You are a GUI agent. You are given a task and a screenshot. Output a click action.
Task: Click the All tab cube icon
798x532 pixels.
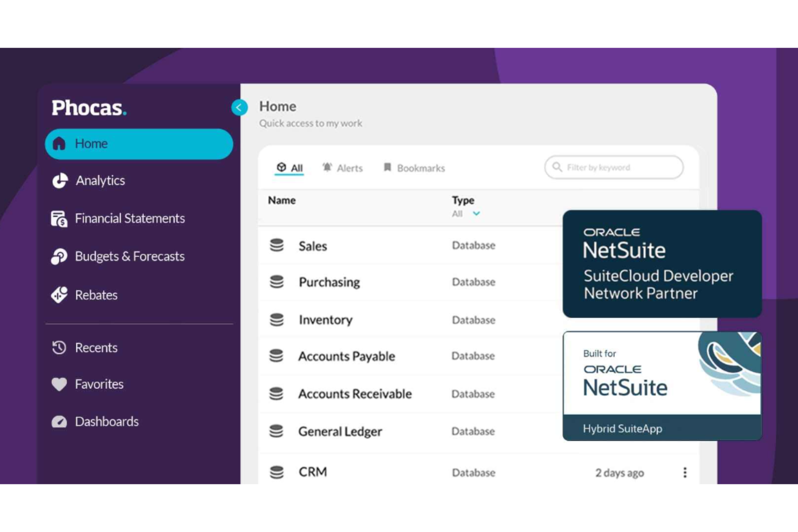tap(281, 168)
